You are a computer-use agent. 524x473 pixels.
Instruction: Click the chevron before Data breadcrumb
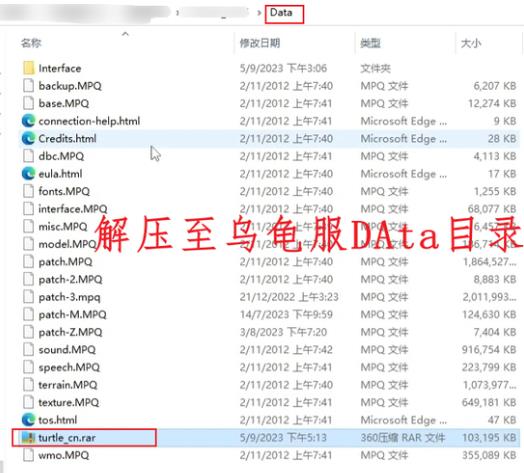click(x=259, y=13)
